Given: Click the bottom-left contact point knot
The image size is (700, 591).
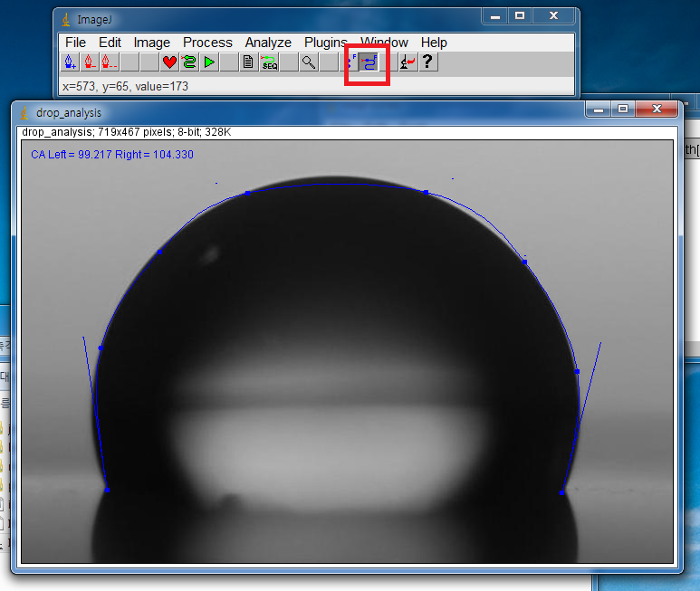Looking at the screenshot, I should coord(107,490).
